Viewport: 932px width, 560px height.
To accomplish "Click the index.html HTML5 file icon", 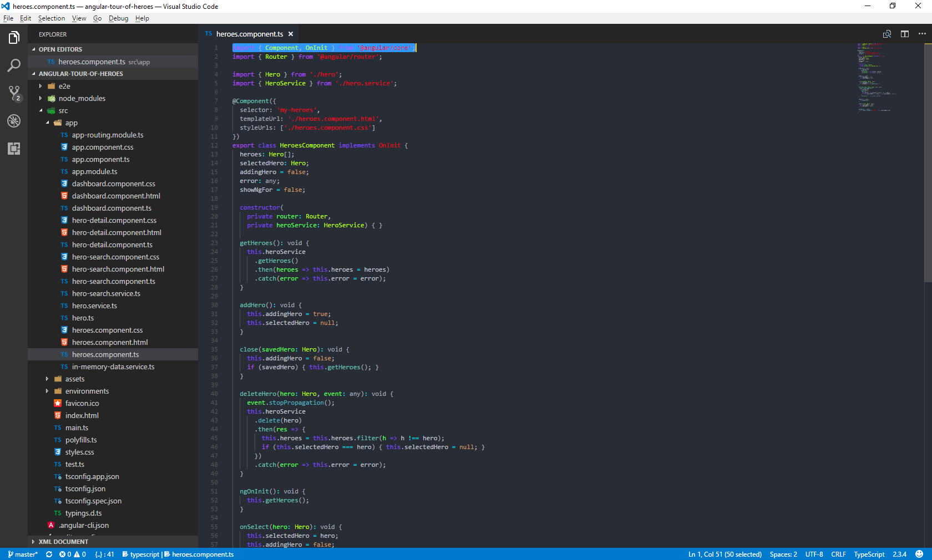I will click(x=58, y=416).
